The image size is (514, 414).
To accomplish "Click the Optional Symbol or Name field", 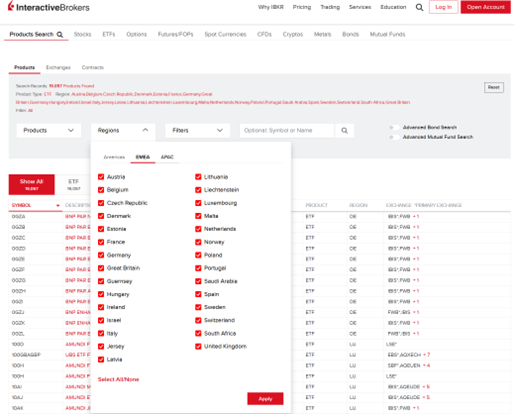I will coord(287,130).
